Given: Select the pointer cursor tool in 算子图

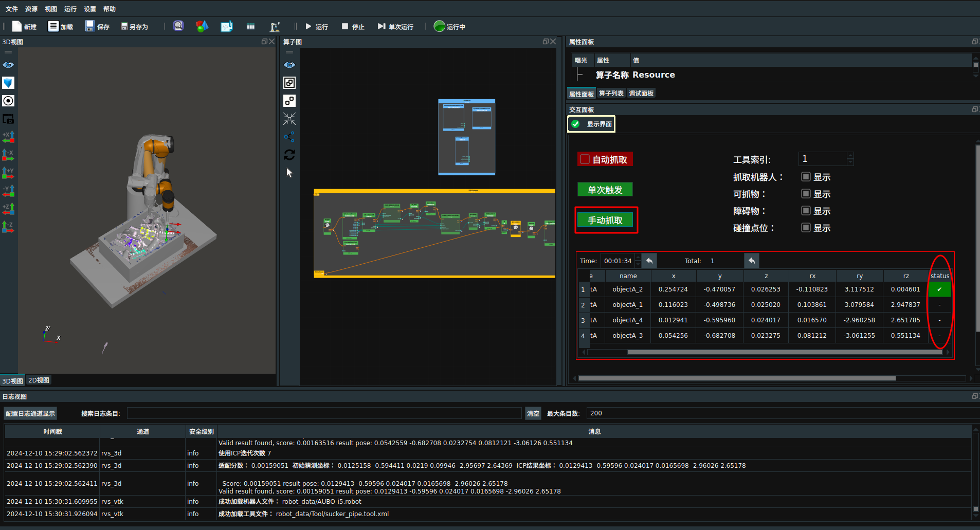Looking at the screenshot, I should pos(289,173).
